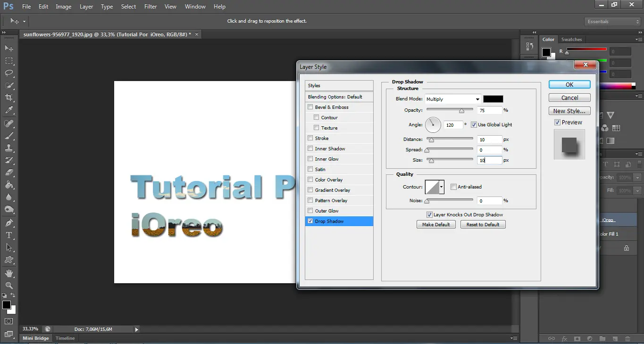
Task: Uncheck the Preview checkbox
Action: tap(557, 123)
